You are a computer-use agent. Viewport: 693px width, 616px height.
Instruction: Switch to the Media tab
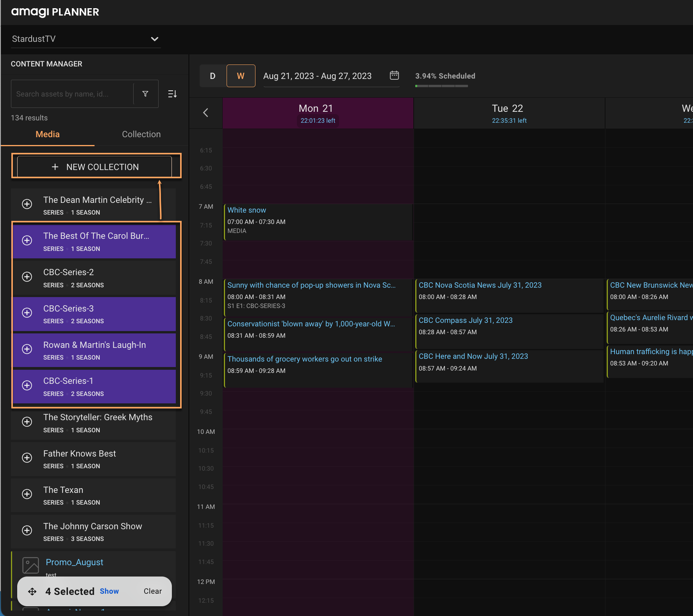click(x=48, y=134)
